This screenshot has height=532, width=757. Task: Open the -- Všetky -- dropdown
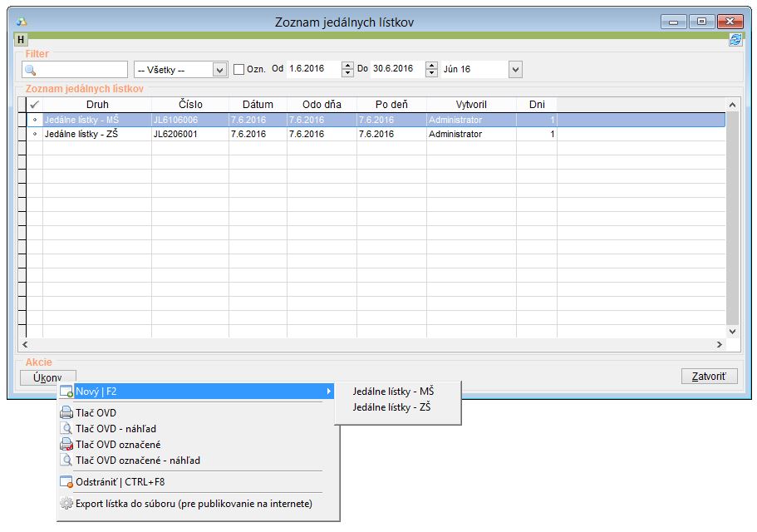[x=219, y=70]
